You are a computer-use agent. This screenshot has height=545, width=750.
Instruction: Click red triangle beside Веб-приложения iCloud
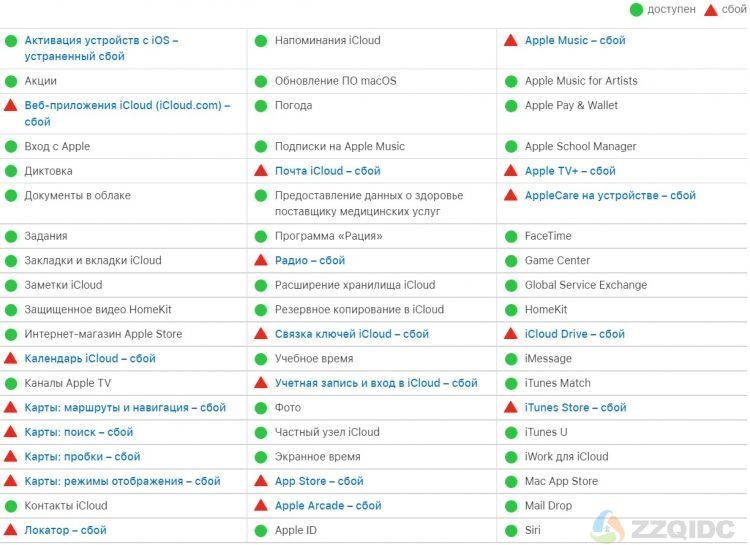pyautogui.click(x=11, y=105)
